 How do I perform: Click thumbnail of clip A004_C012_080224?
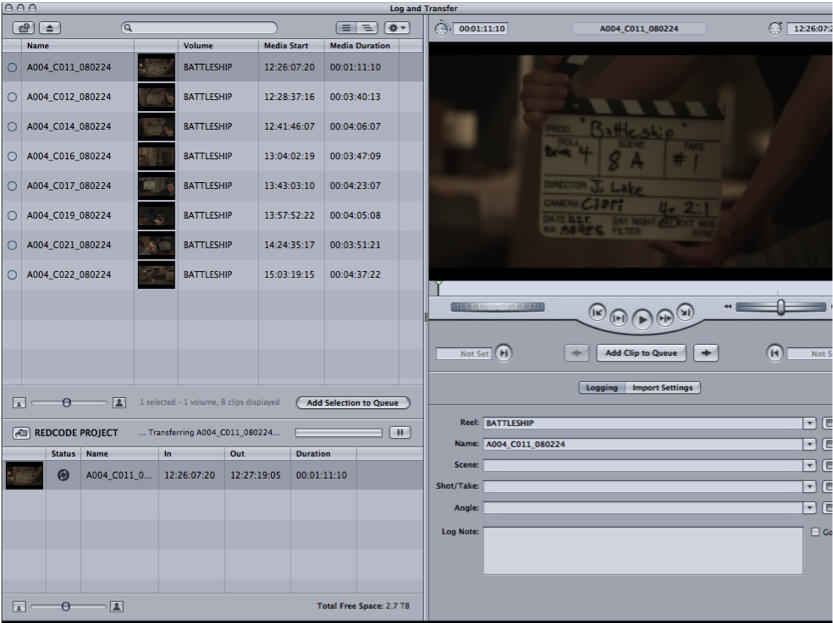pyautogui.click(x=156, y=97)
